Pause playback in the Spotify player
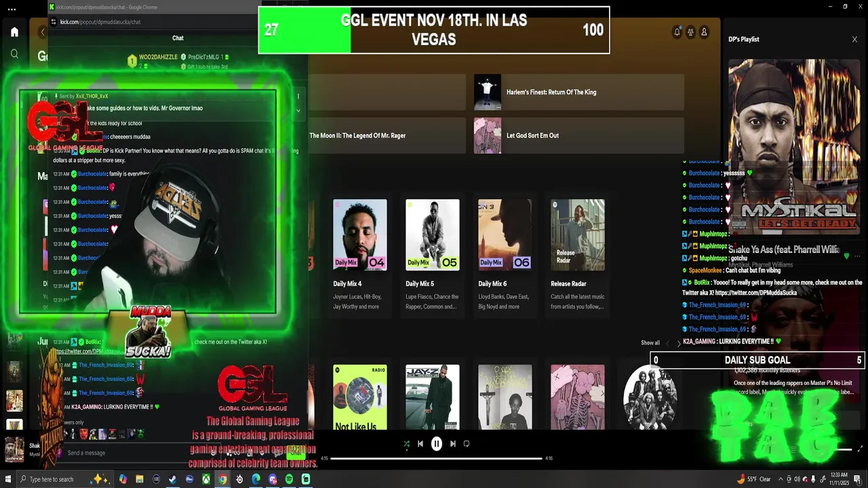The width and height of the screenshot is (868, 488). pos(436,444)
